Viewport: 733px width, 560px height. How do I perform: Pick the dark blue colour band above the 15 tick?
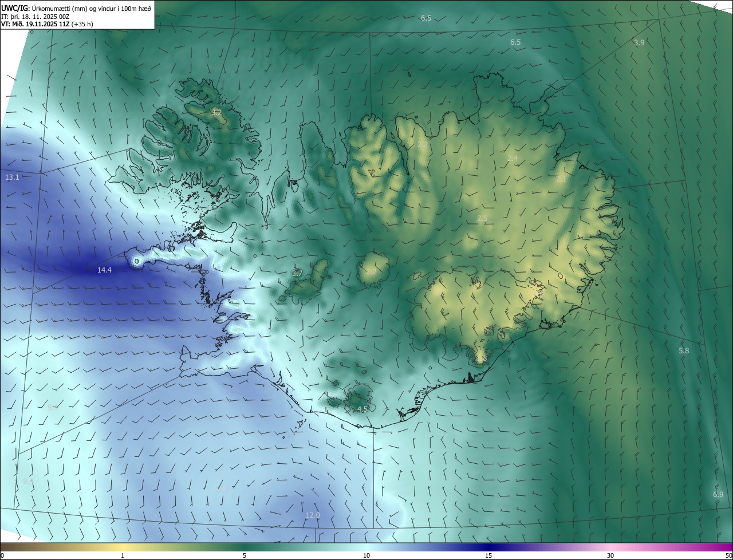point(488,547)
